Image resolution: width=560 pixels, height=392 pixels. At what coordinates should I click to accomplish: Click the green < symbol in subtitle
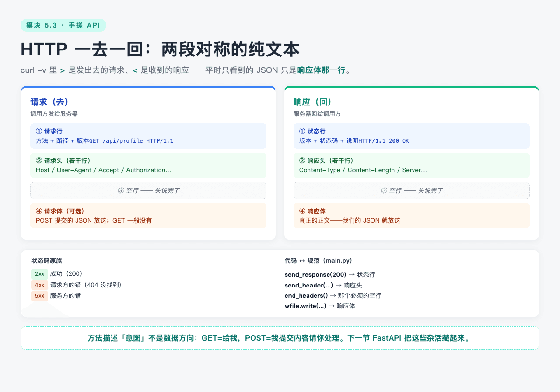(135, 70)
